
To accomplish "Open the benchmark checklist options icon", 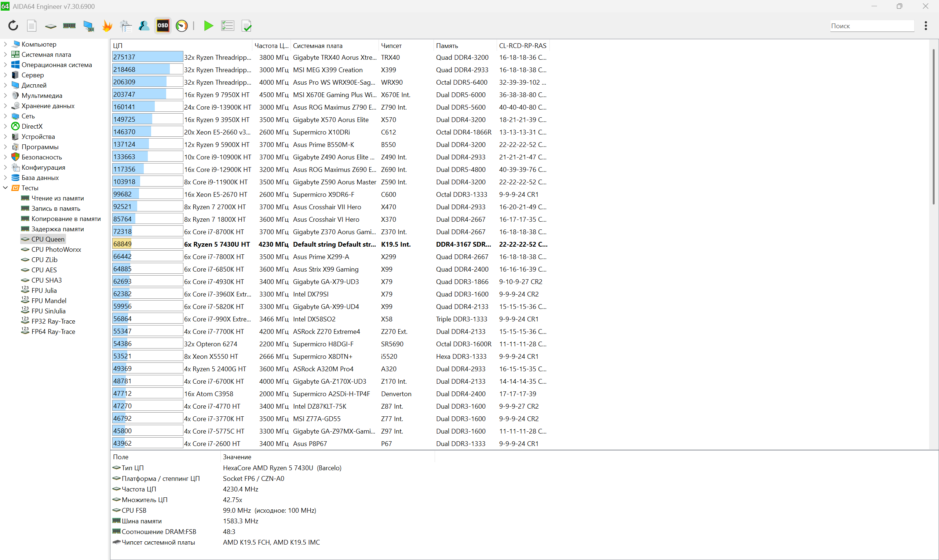I will tap(227, 26).
